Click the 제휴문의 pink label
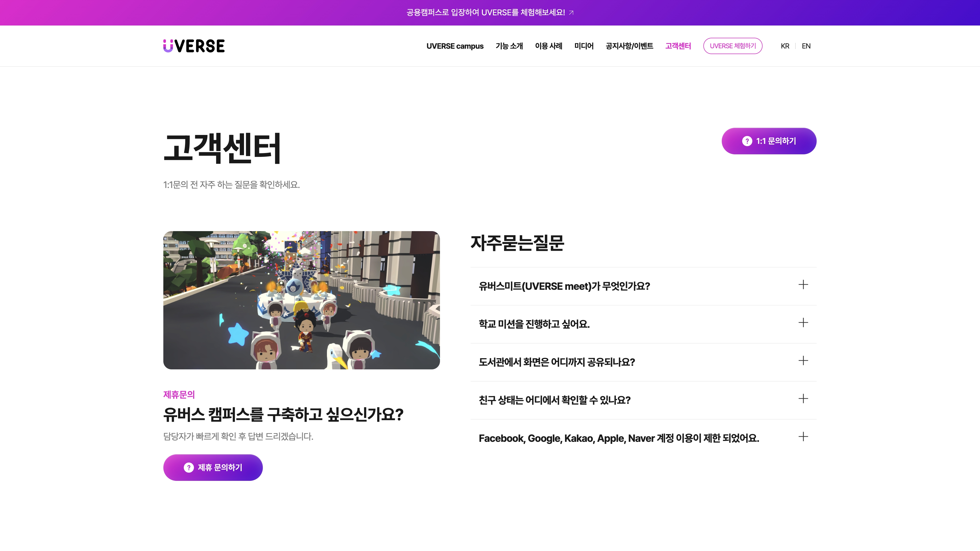Image resolution: width=980 pixels, height=551 pixels. pyautogui.click(x=179, y=395)
